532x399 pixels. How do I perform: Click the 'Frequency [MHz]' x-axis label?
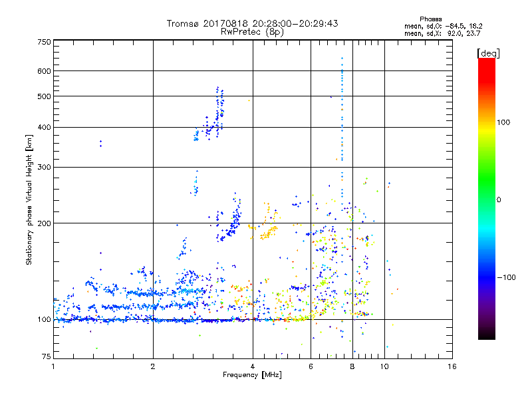coord(252,375)
